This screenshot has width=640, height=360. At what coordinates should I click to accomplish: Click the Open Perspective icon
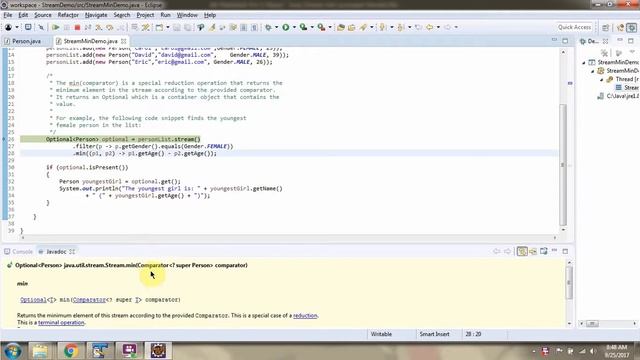coord(606,27)
